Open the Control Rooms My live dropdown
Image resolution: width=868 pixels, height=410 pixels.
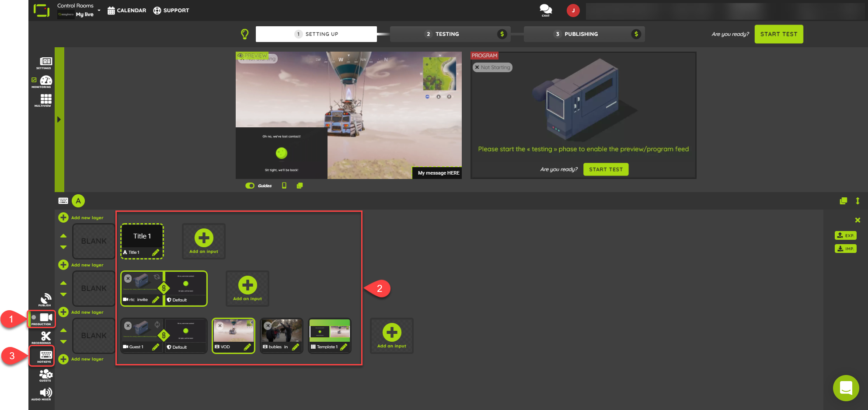79,10
